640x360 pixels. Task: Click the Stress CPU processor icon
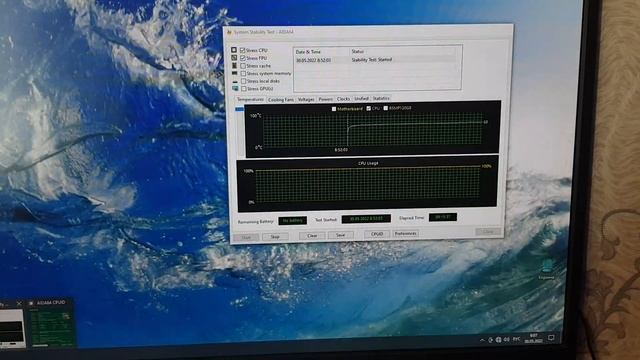coord(234,50)
